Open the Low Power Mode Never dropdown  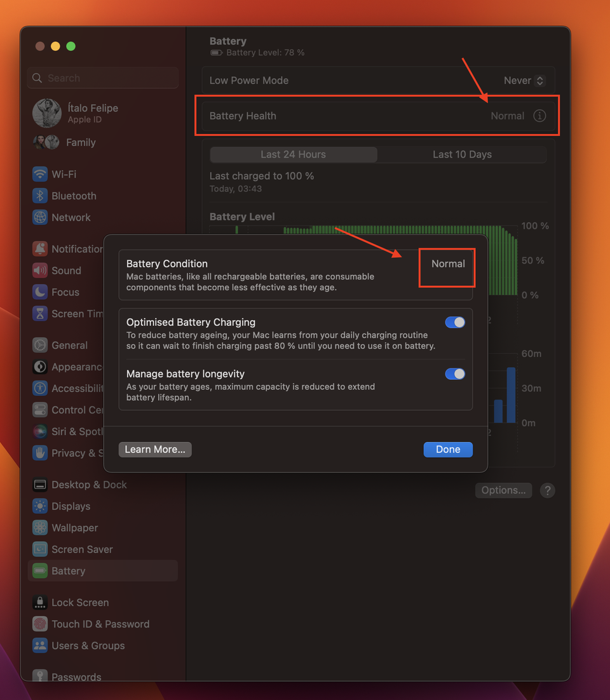(524, 81)
